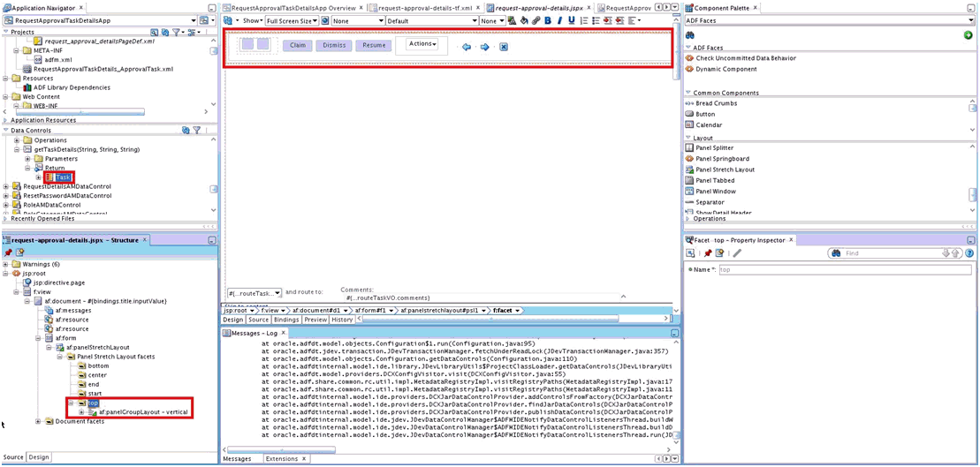Click the Name field in Property Inspector
The image size is (980, 467).
click(844, 270)
